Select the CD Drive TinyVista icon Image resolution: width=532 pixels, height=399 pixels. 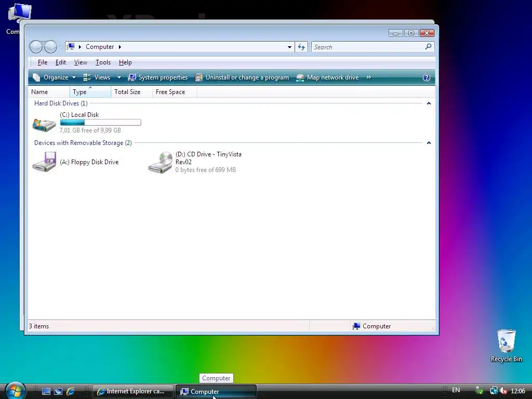160,163
